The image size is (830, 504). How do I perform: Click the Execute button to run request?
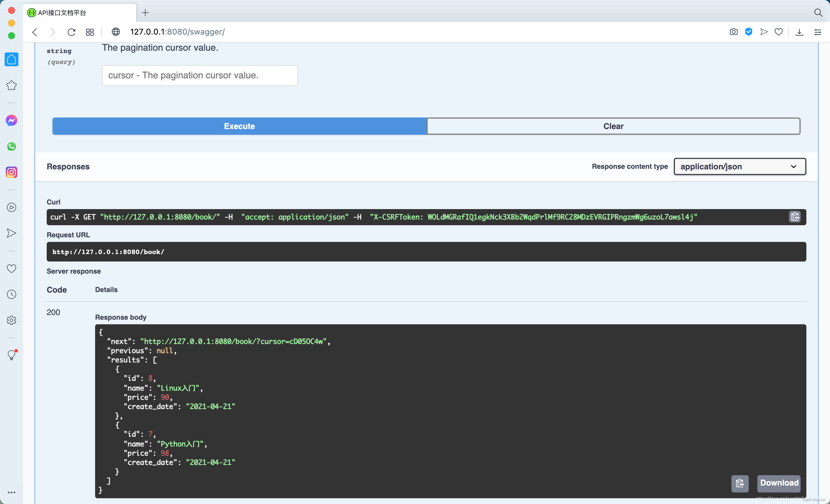pos(239,126)
